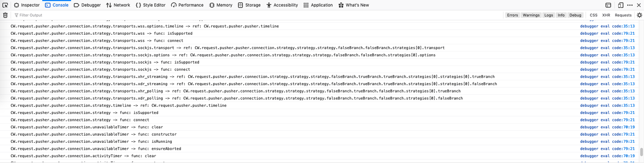Toggle the split console layout icon
Image resolution: width=644 pixels, height=163 pixels.
pos(608,5)
